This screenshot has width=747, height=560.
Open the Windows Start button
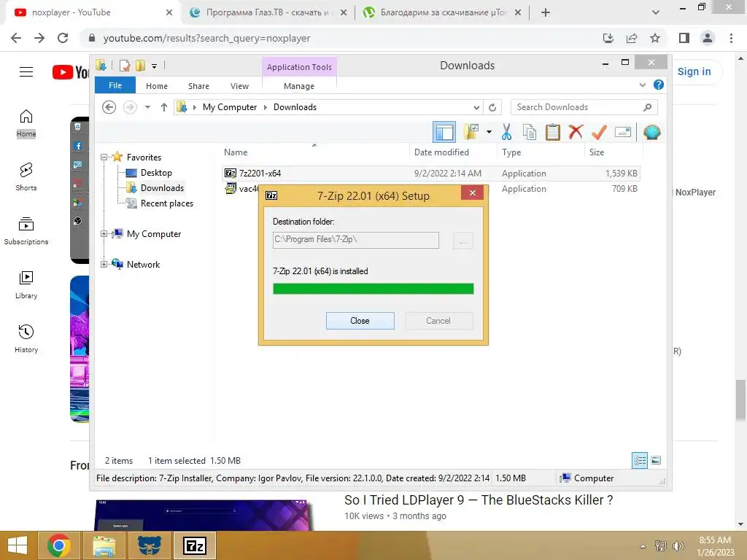coord(18,545)
